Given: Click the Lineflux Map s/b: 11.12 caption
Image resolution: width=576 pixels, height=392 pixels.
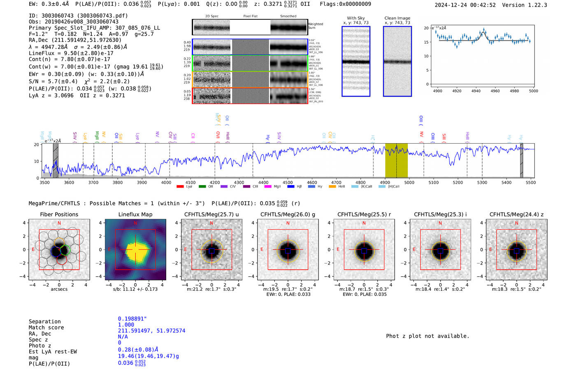Looking at the screenshot, I should (135, 289).
